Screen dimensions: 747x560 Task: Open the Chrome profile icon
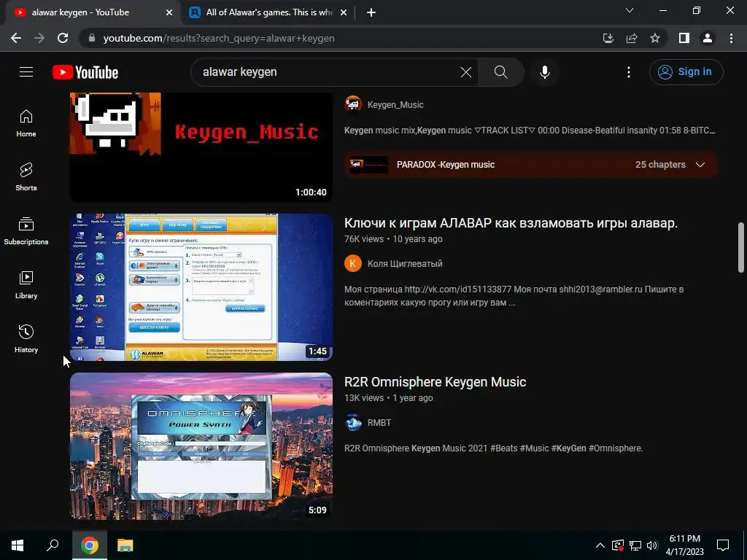pyautogui.click(x=708, y=38)
